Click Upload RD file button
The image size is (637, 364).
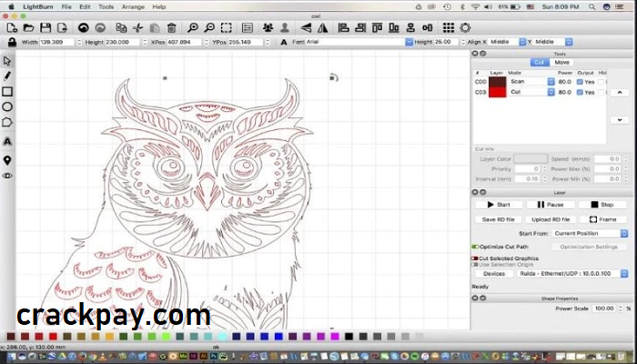pyautogui.click(x=551, y=219)
